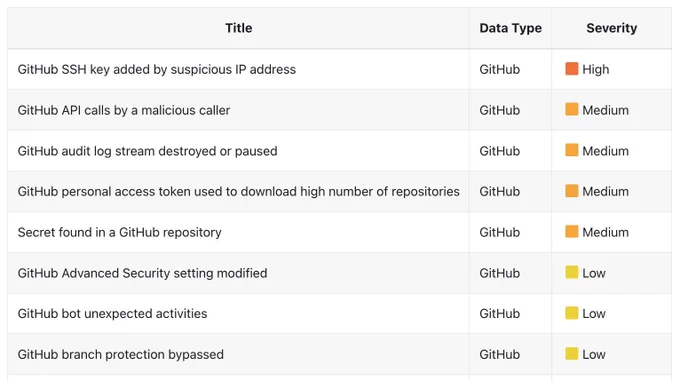
Task: Click the orange-red High severity swatch
Action: pyautogui.click(x=572, y=68)
